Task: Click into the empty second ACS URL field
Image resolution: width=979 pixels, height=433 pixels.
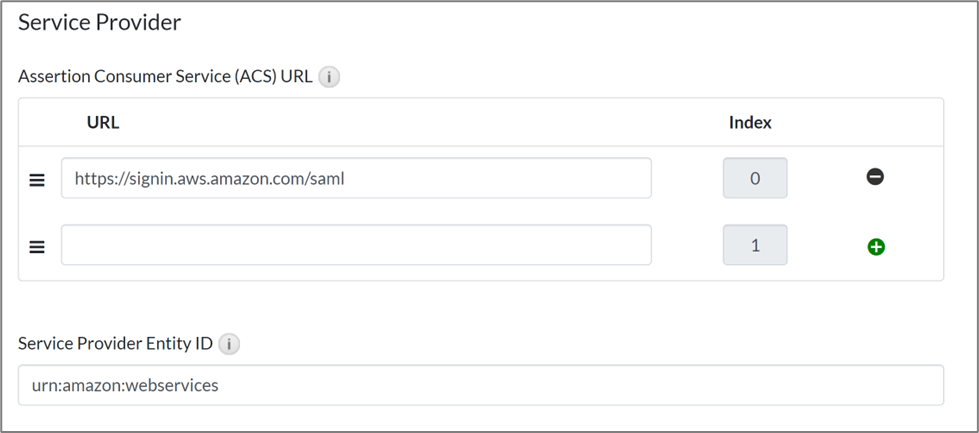Action: coord(356,245)
